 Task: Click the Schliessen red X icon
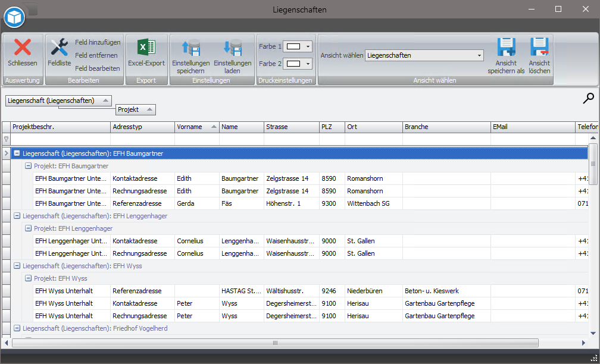[23, 47]
